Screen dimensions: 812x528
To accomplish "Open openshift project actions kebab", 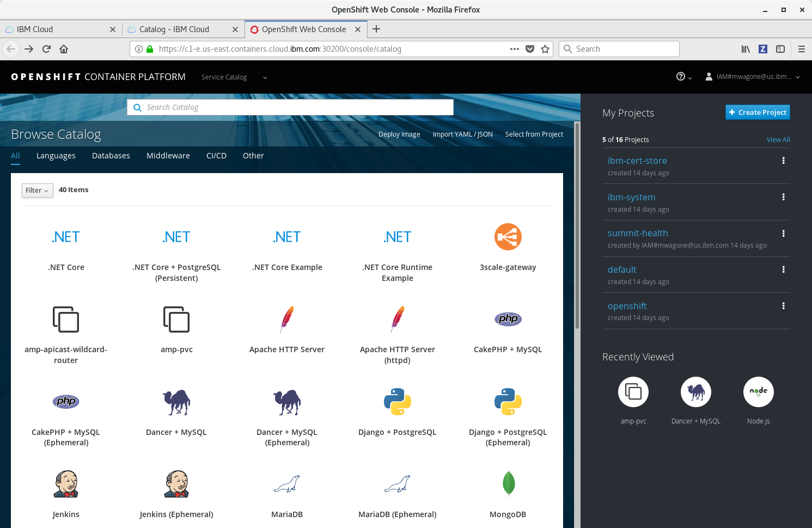I will (783, 306).
